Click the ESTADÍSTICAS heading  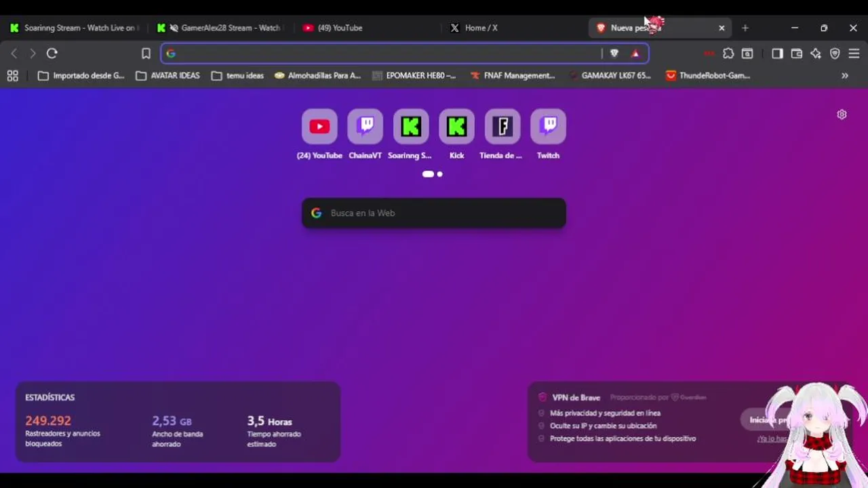coord(50,398)
